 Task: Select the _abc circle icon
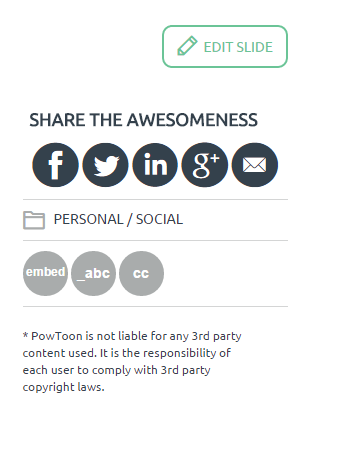click(x=93, y=273)
